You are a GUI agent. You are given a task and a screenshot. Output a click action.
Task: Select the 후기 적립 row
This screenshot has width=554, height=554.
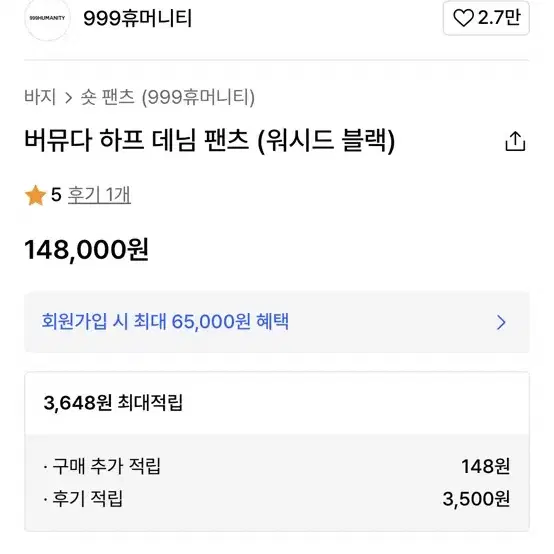click(277, 499)
